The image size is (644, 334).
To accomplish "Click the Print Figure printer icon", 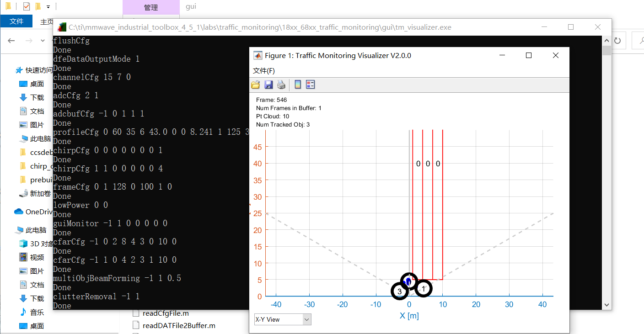I will pyautogui.click(x=281, y=85).
